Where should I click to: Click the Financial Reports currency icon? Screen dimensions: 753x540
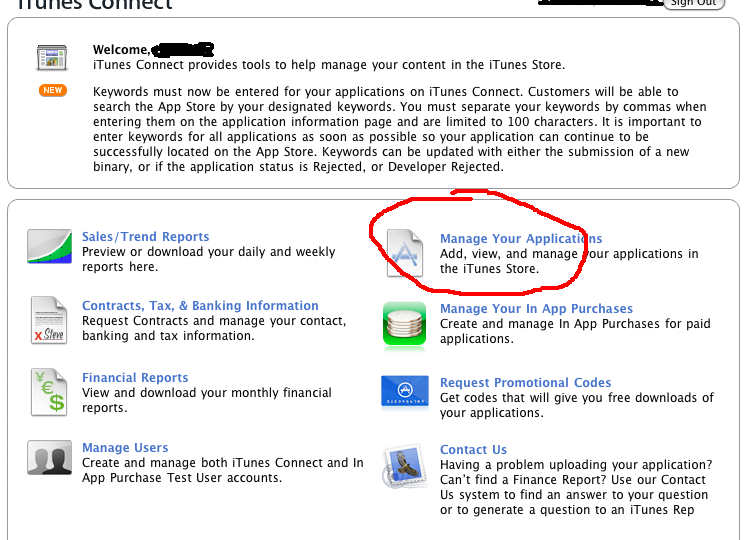click(x=49, y=392)
